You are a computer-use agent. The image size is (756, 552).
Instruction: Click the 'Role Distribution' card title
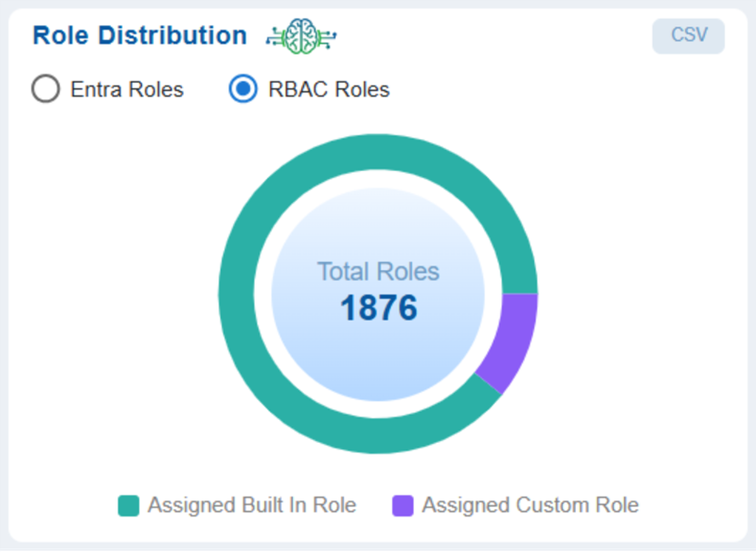click(139, 35)
